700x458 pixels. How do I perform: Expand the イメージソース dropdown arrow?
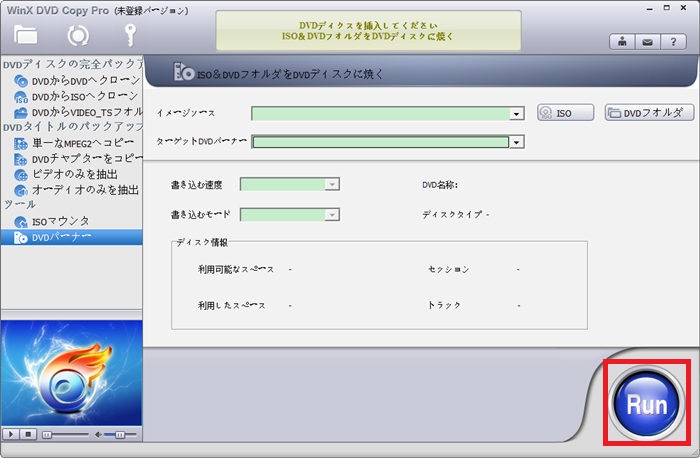(x=517, y=114)
